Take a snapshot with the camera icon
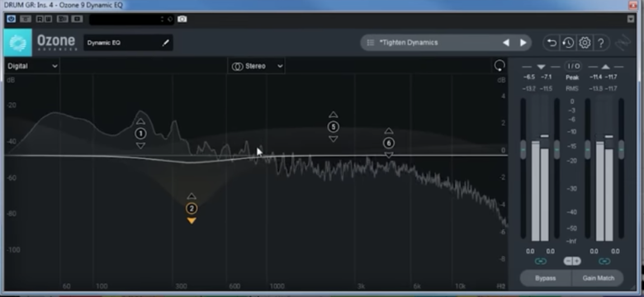This screenshot has height=297, width=644. coord(182,19)
